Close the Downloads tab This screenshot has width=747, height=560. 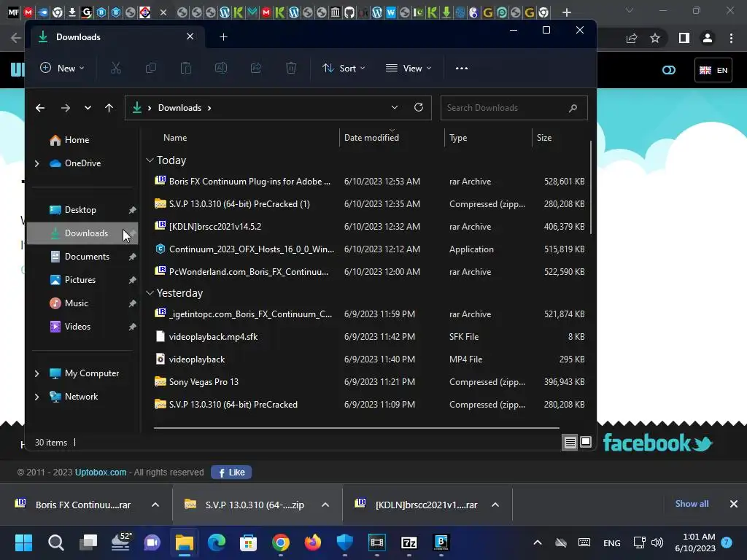(x=190, y=36)
